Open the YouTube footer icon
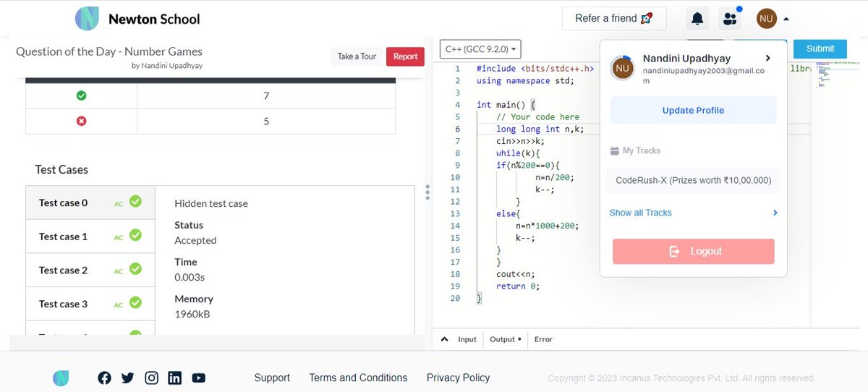Image resolution: width=868 pixels, height=392 pixels. [198, 378]
